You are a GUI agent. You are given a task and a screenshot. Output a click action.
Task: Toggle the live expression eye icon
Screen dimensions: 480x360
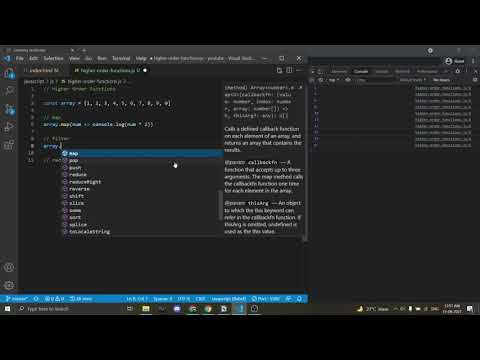click(x=348, y=80)
